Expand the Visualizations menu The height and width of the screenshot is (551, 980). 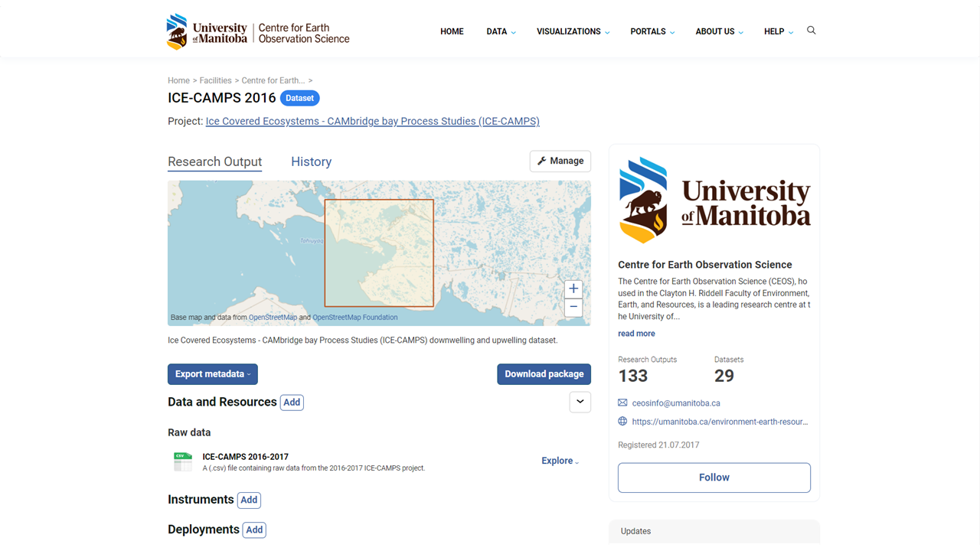point(573,31)
